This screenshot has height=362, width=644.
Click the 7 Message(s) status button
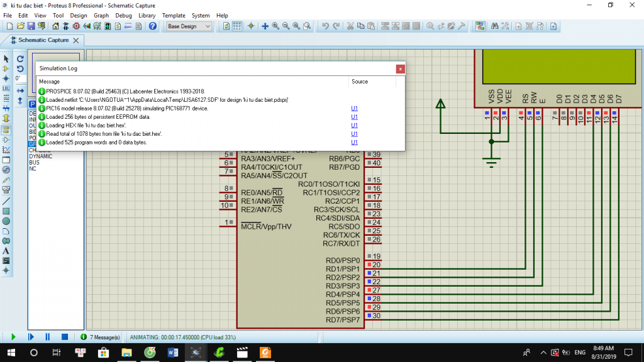101,337
